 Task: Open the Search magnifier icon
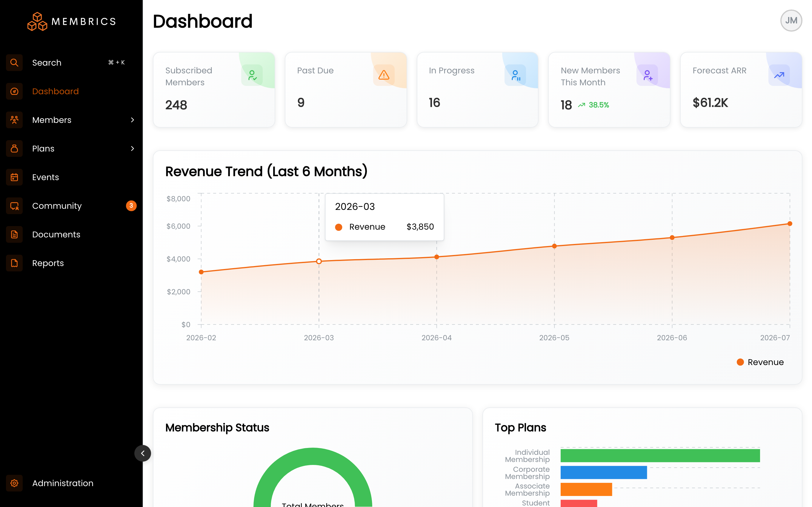pyautogui.click(x=14, y=63)
